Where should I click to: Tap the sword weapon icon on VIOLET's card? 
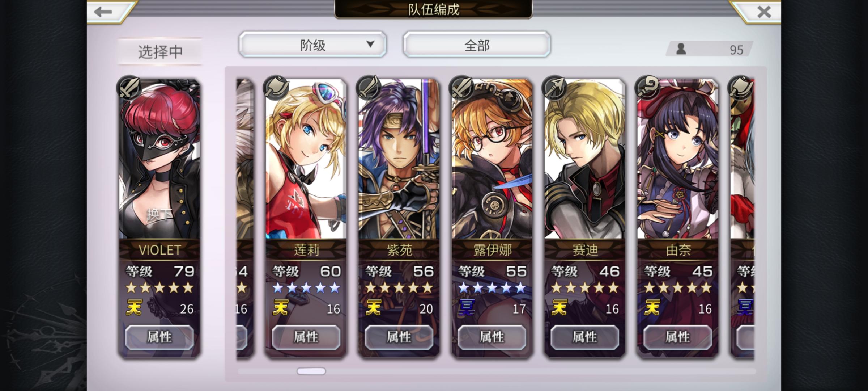point(129,88)
